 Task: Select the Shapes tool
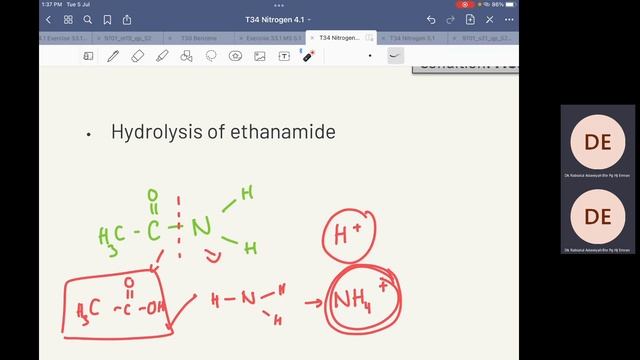click(186, 56)
